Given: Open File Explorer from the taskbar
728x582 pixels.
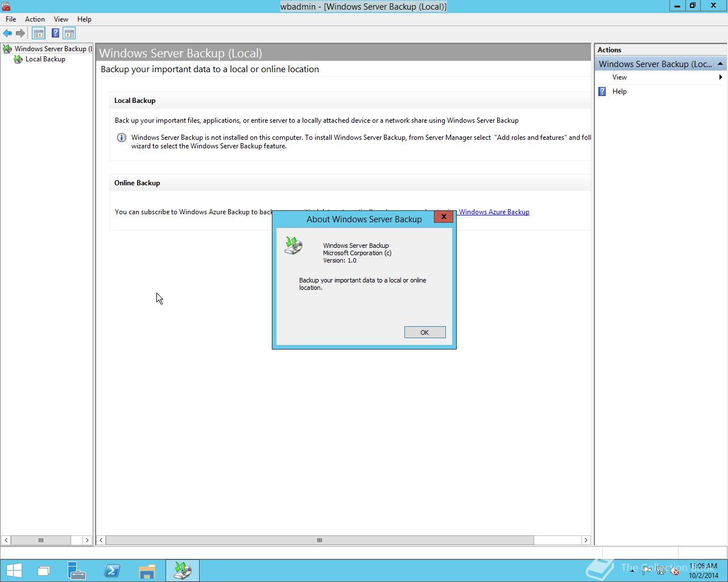Looking at the screenshot, I should (147, 571).
